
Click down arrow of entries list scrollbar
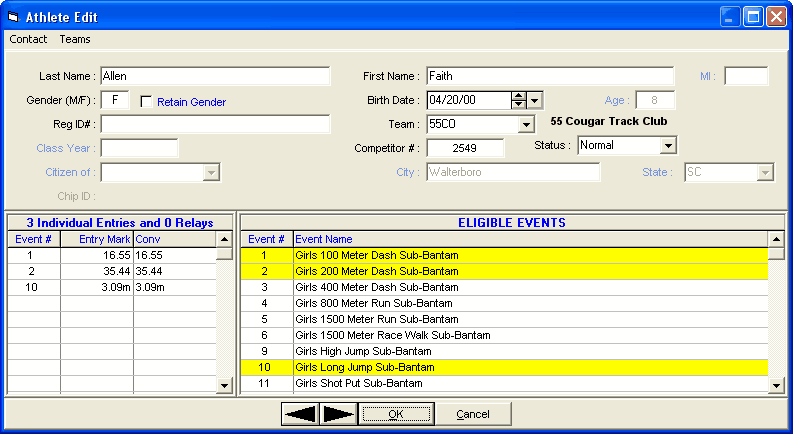point(224,385)
